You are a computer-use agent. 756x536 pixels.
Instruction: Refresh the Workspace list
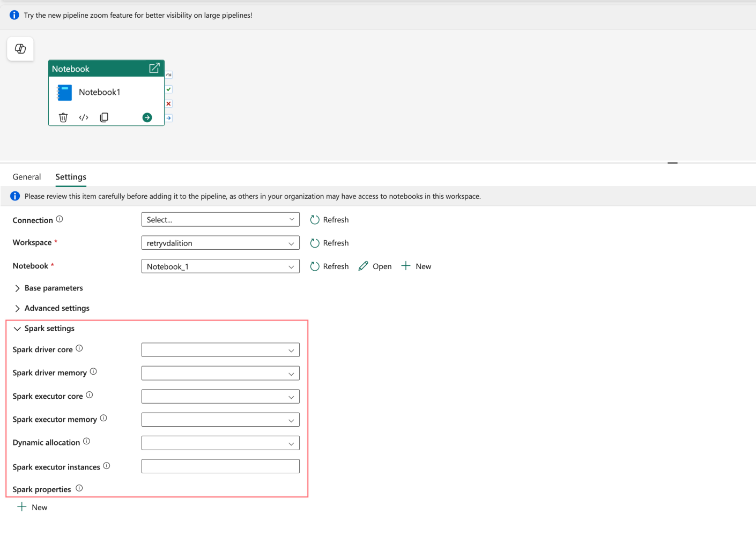(330, 243)
